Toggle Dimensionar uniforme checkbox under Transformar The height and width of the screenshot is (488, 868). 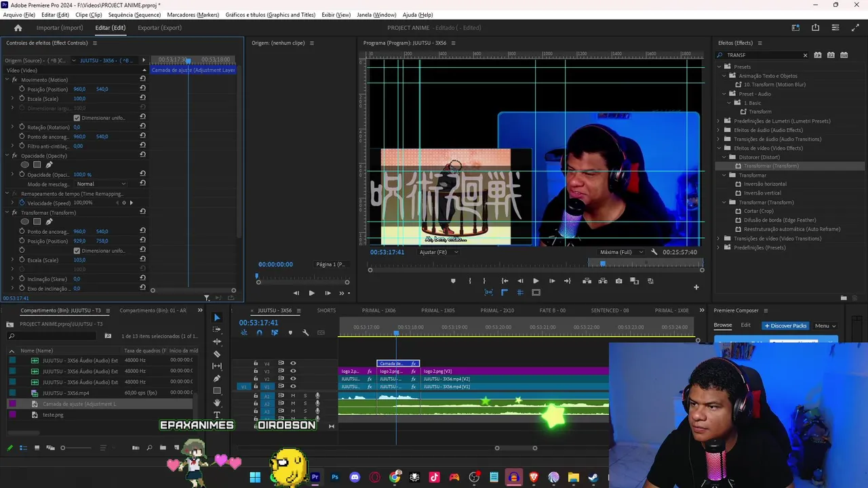point(77,251)
